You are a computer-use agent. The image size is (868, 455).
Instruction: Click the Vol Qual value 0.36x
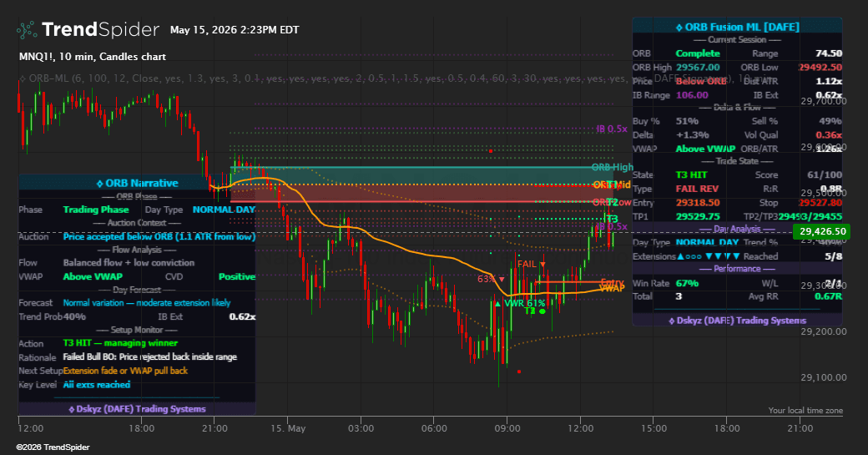829,135
